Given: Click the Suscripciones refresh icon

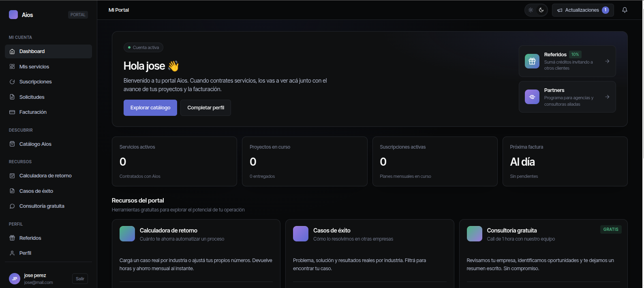Looking at the screenshot, I should click(x=12, y=82).
